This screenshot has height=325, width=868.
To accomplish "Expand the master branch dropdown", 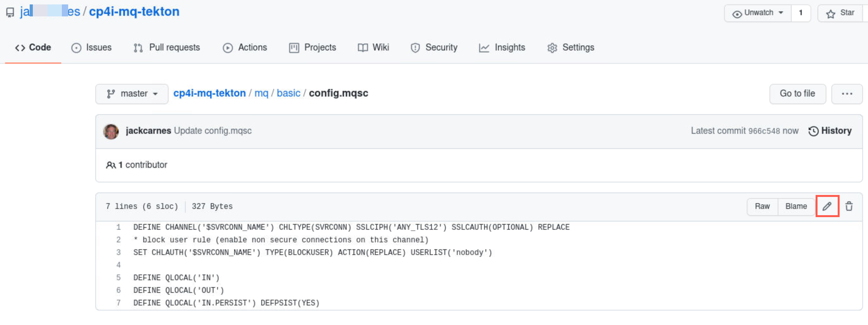I will click(132, 94).
